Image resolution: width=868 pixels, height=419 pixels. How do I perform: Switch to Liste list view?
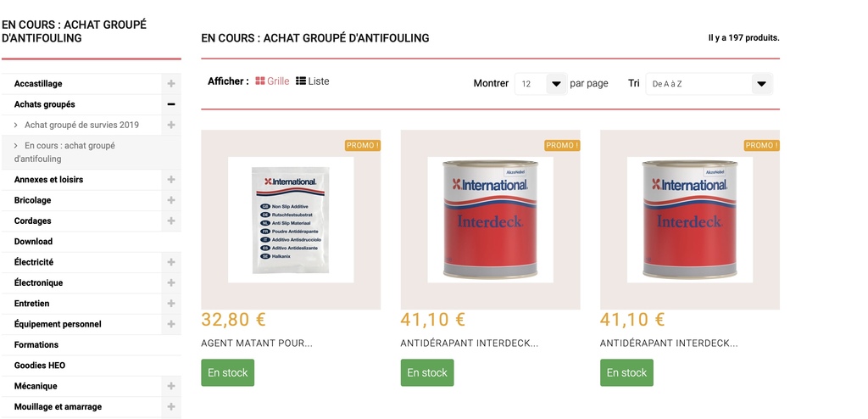pyautogui.click(x=312, y=81)
